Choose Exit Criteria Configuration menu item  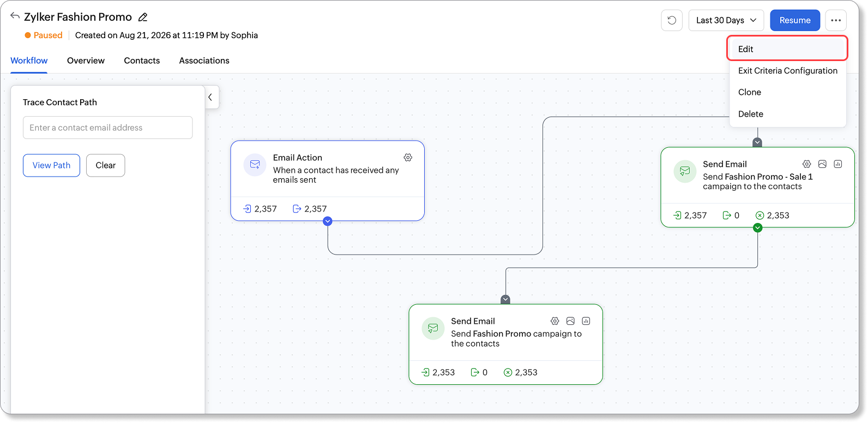[788, 71]
